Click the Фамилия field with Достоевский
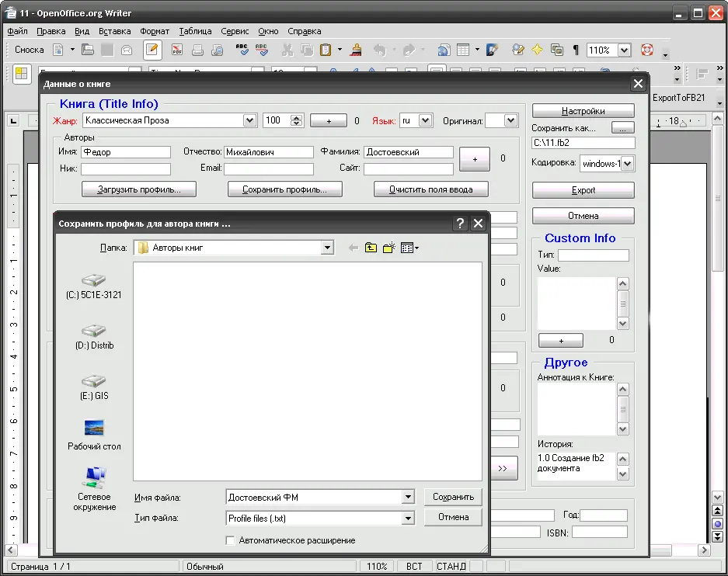The height and width of the screenshot is (576, 728). (409, 152)
